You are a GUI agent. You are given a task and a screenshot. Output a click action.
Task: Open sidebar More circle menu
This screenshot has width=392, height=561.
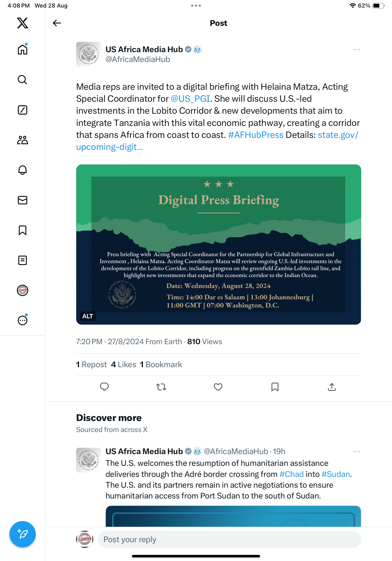[x=23, y=320]
